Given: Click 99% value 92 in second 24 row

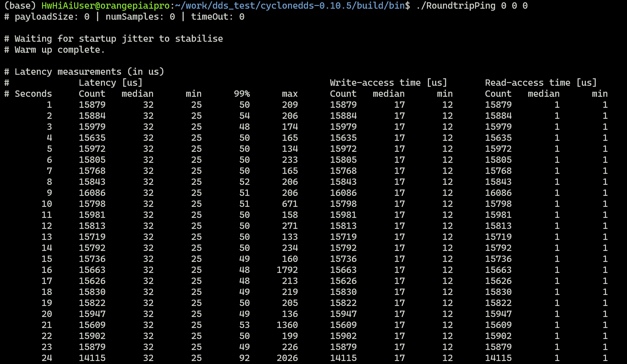Looking at the screenshot, I should coord(245,358).
